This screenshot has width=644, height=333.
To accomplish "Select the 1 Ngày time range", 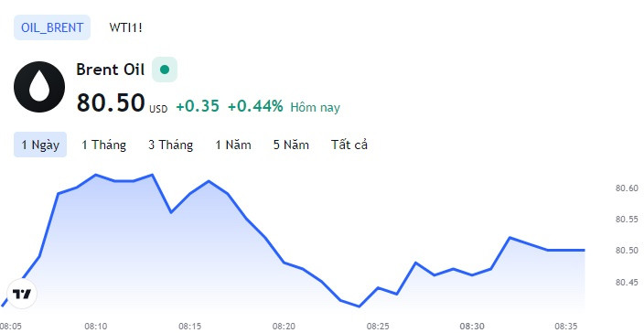I will (x=40, y=145).
